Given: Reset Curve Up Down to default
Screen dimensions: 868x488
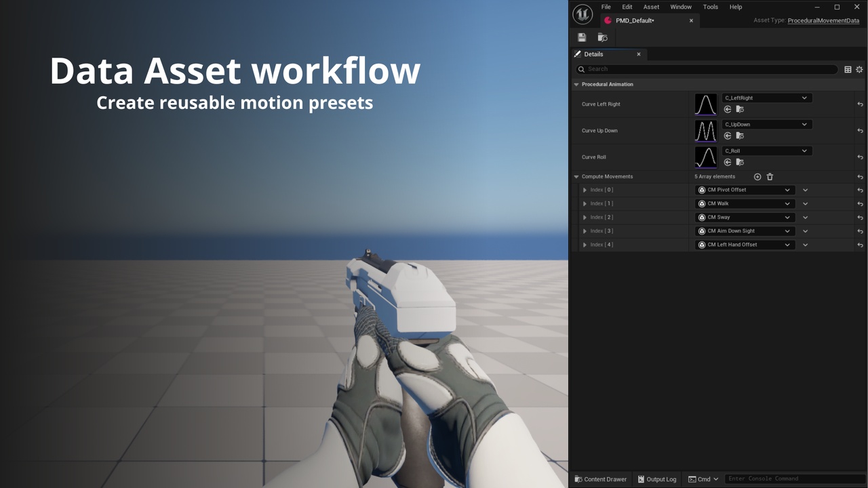Looking at the screenshot, I should tap(860, 131).
